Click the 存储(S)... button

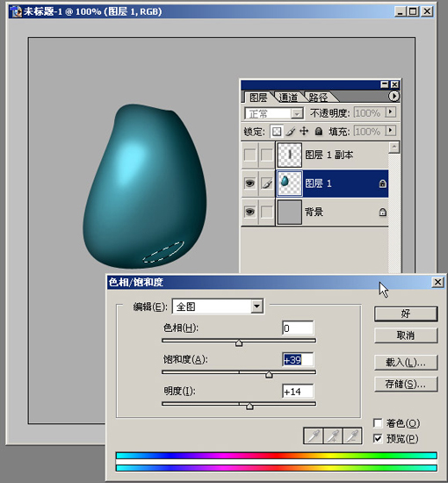point(406,384)
